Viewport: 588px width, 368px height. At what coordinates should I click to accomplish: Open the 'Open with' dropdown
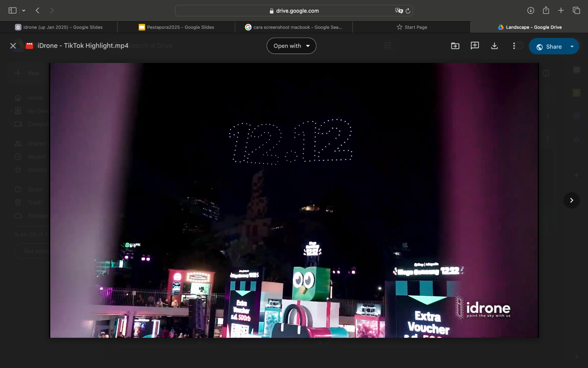291,46
